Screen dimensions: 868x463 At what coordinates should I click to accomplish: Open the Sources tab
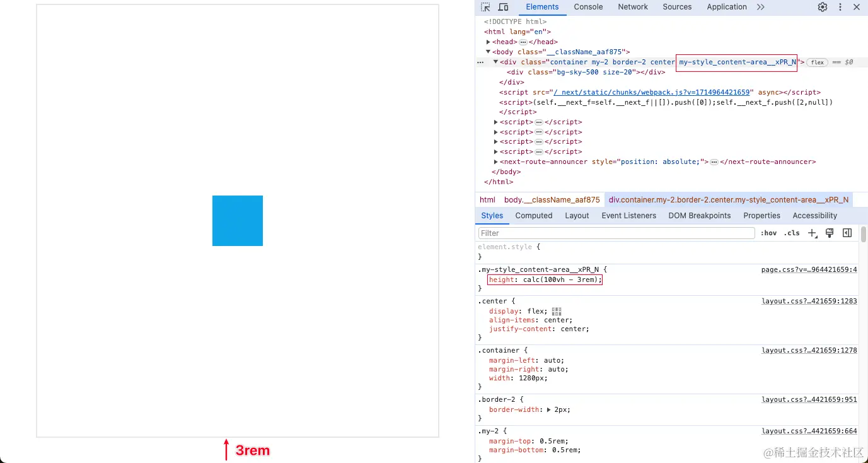677,7
